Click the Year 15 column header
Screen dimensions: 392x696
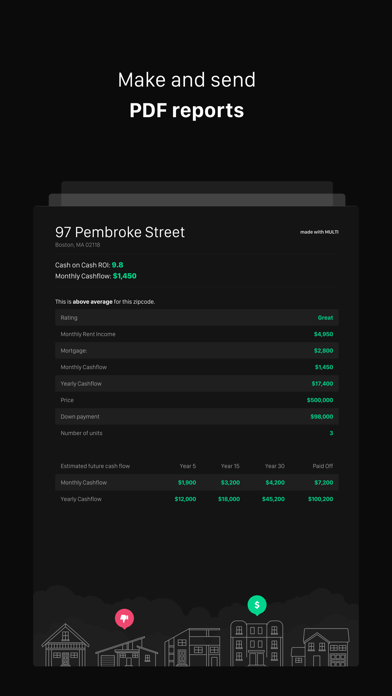pos(230,466)
